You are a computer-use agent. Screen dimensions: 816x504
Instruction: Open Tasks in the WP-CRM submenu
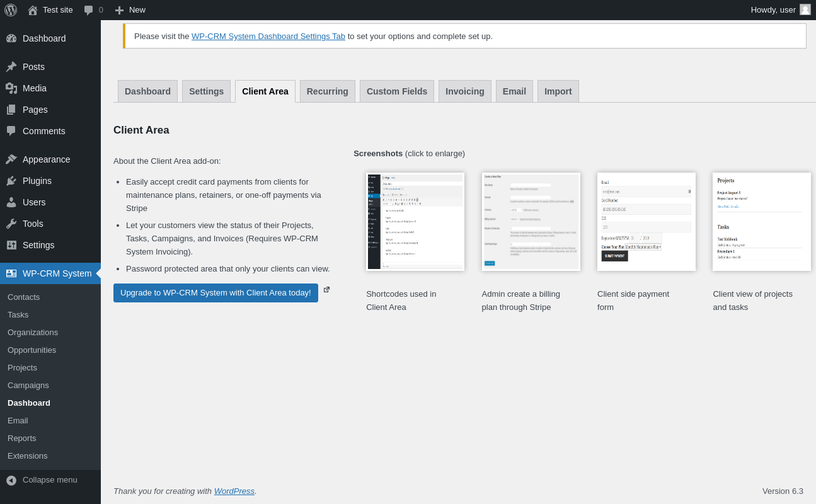[x=18, y=315]
